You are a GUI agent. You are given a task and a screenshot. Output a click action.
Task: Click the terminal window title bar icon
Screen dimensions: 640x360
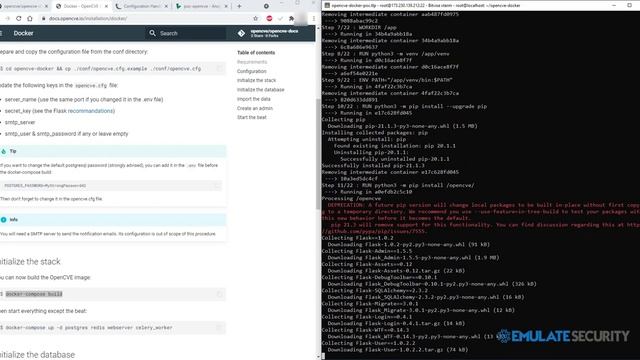tap(327, 5)
